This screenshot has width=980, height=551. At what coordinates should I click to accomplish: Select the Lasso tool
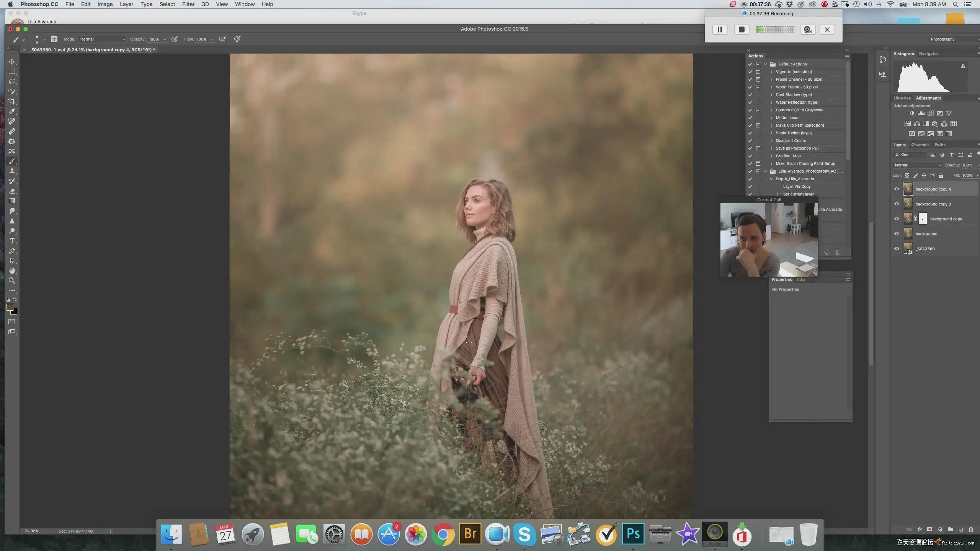coord(12,82)
